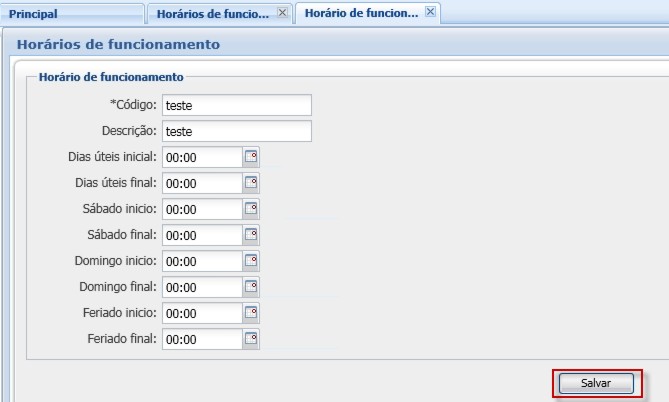Switch to the Principal tab
The height and width of the screenshot is (402, 669).
tap(33, 14)
